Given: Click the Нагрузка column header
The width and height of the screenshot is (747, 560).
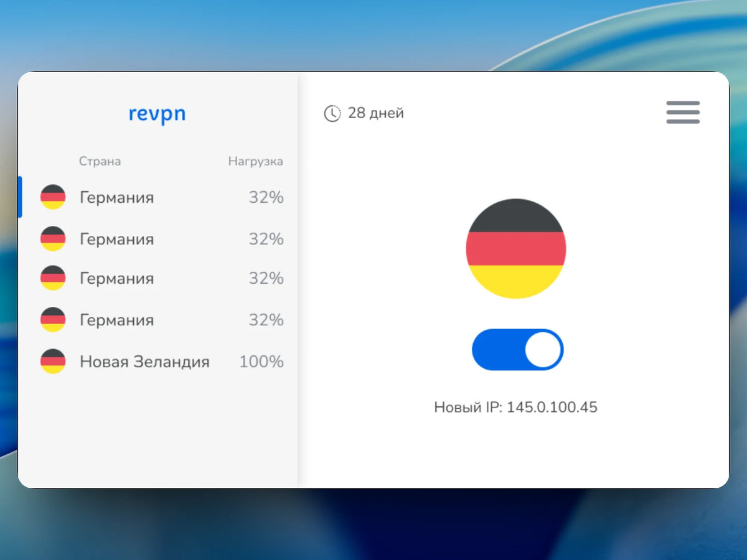Looking at the screenshot, I should point(255,162).
